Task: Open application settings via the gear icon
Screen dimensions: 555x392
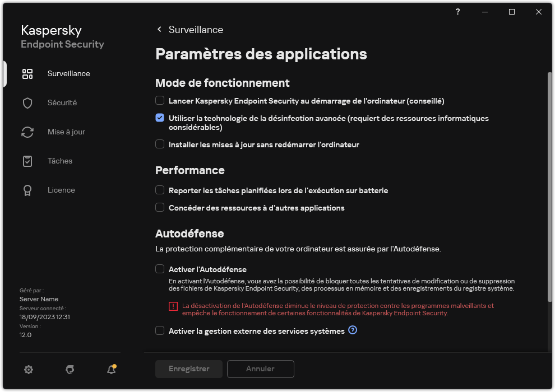Action: (x=28, y=370)
